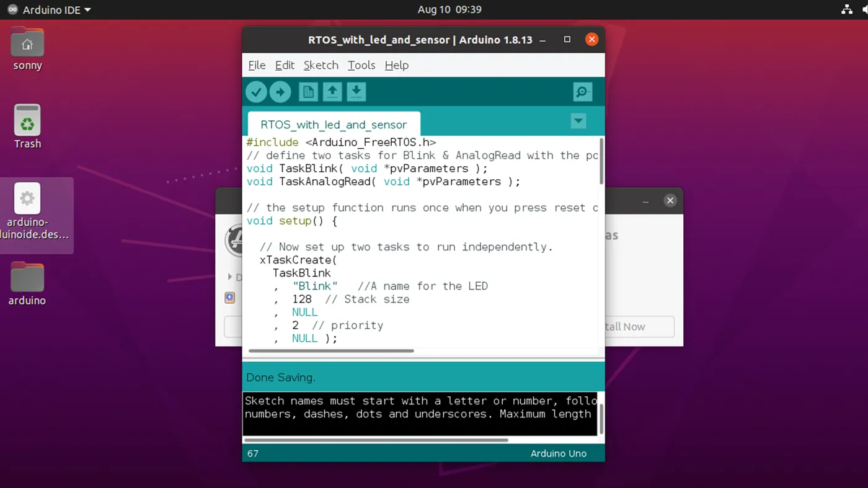Image resolution: width=868 pixels, height=488 pixels.
Task: Click the Sketch names console message
Action: click(420, 407)
